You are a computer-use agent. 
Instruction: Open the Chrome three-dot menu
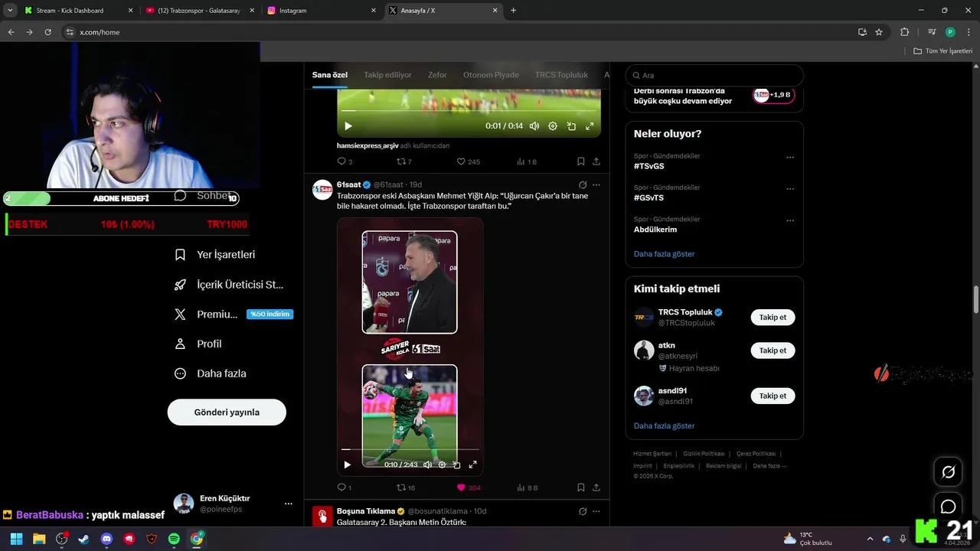coord(969,32)
